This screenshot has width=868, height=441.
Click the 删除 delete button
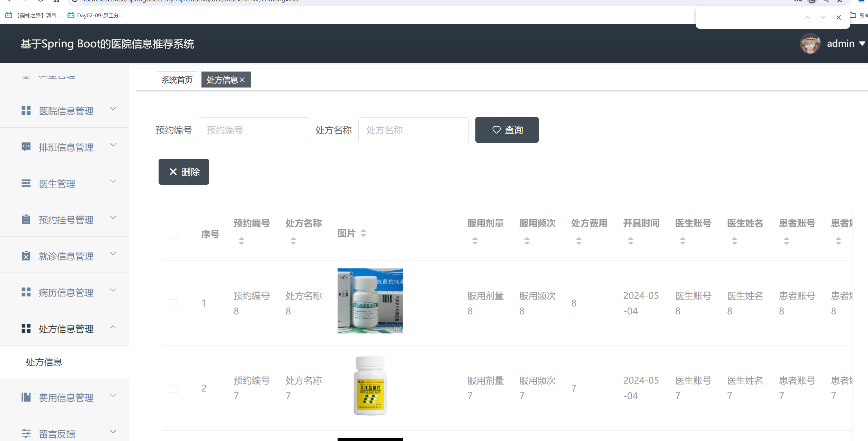184,172
